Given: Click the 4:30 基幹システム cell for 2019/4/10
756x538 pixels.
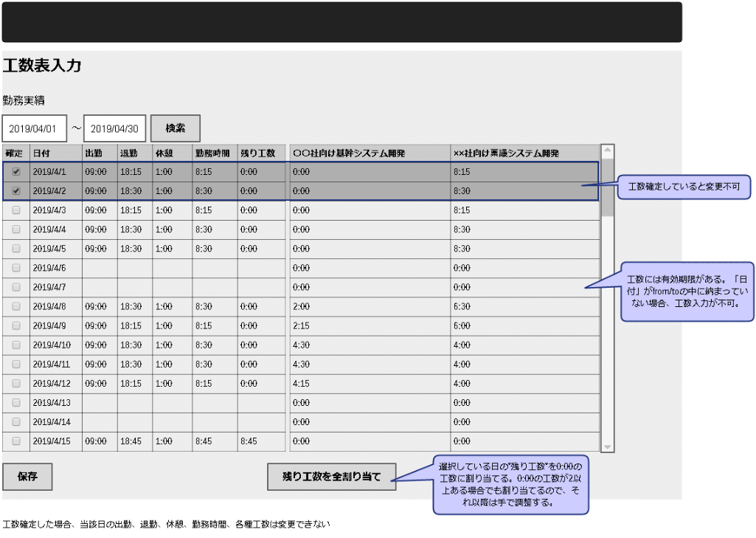Looking at the screenshot, I should [370, 345].
